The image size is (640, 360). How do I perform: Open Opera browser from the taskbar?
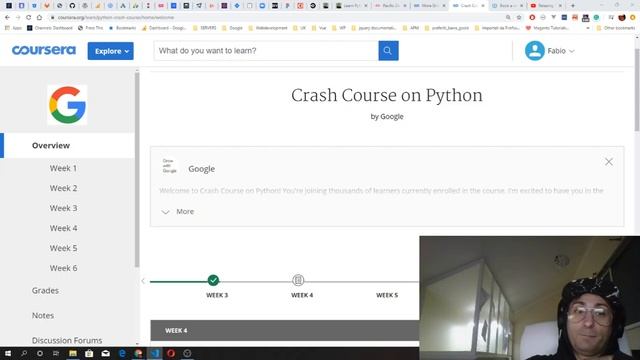pyautogui.click(x=171, y=353)
